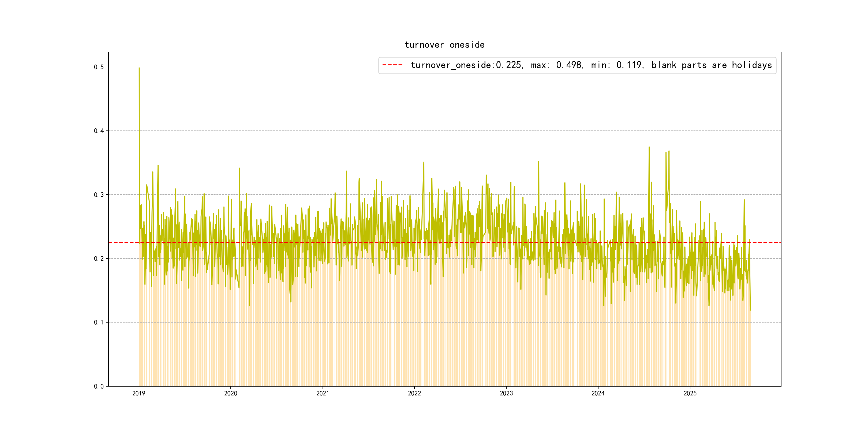Click the spike top near early 2020
The height and width of the screenshot is (434, 868).
239,168
